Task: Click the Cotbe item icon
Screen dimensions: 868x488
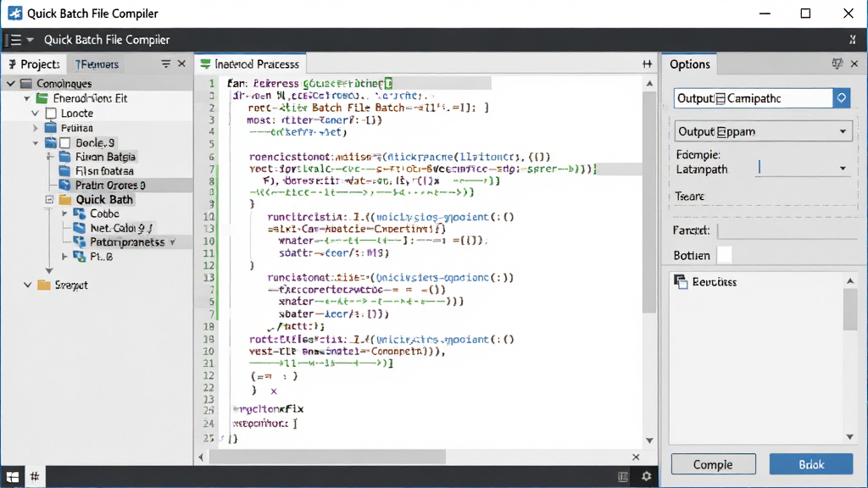Action: tap(80, 213)
